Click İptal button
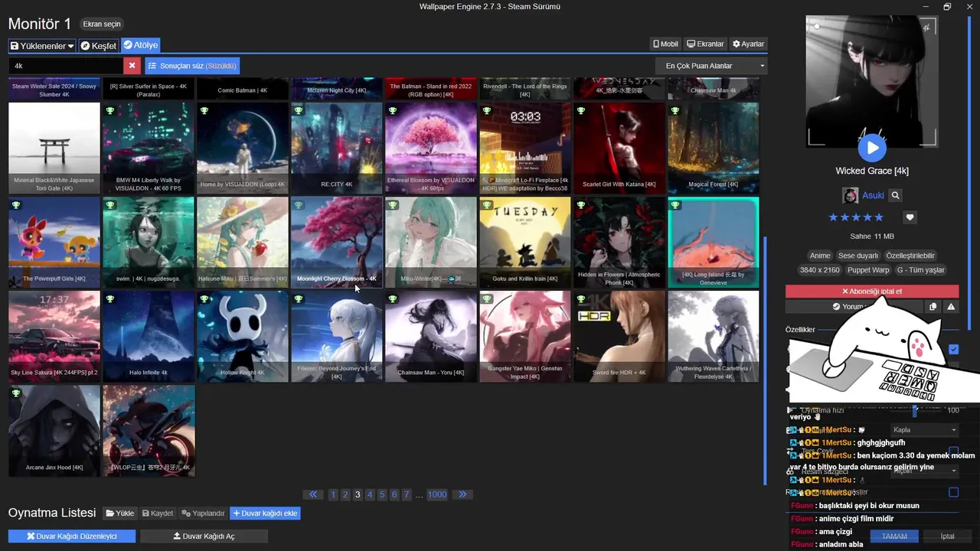980x551 pixels. [x=947, y=536]
